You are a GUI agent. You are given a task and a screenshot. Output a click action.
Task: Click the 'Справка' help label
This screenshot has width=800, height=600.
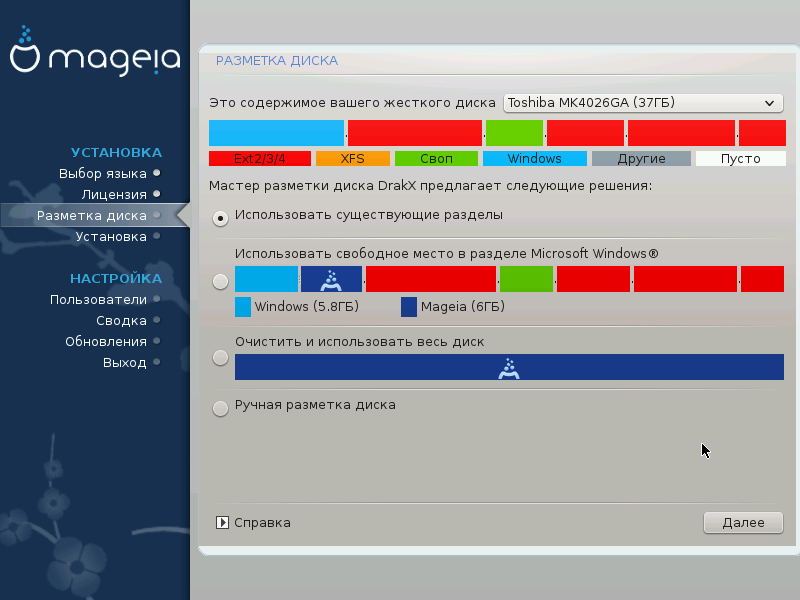(x=262, y=523)
